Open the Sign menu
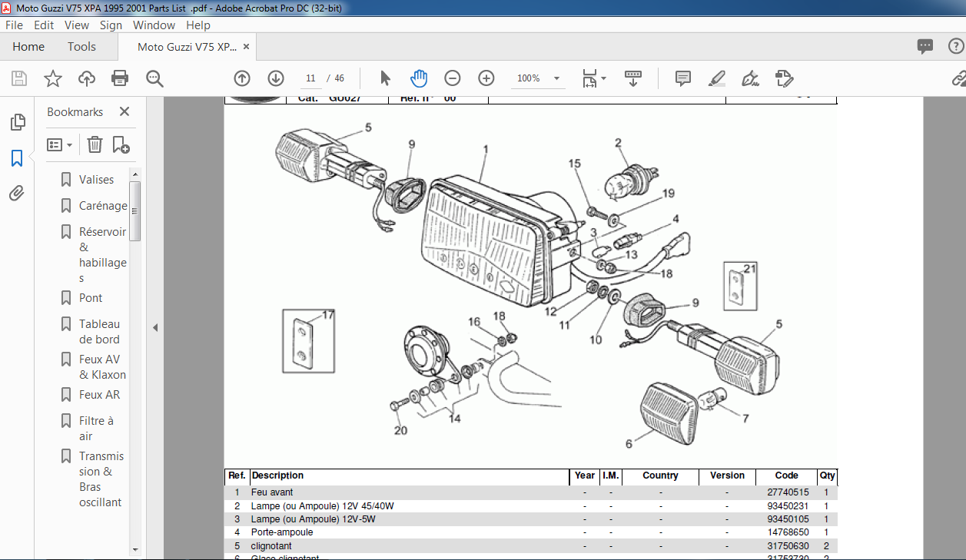This screenshot has width=966, height=560. [111, 25]
